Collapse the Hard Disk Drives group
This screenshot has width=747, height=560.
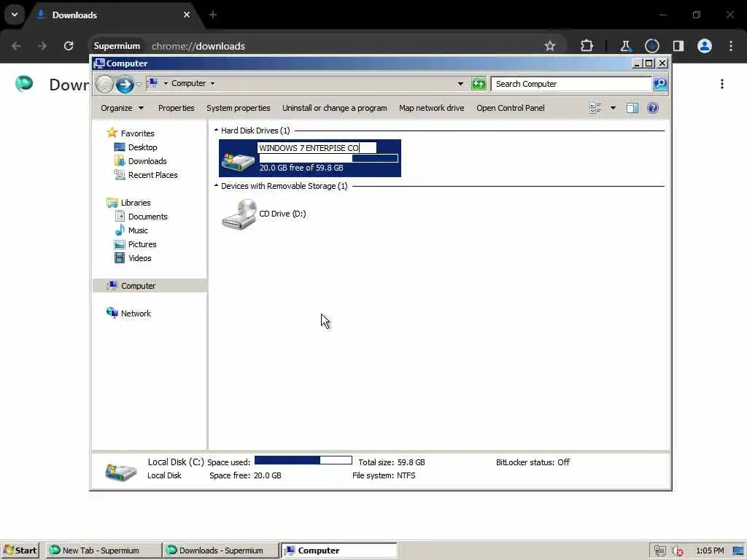click(x=216, y=130)
